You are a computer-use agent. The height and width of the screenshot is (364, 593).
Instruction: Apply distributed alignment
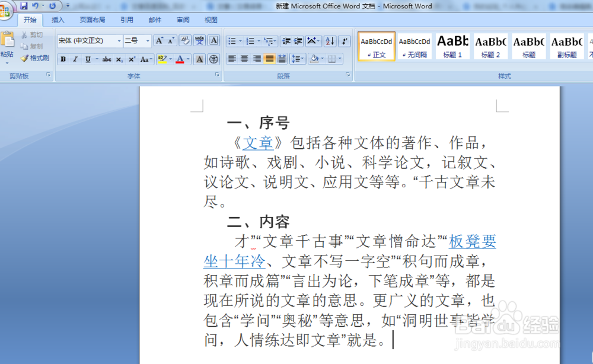pos(282,59)
